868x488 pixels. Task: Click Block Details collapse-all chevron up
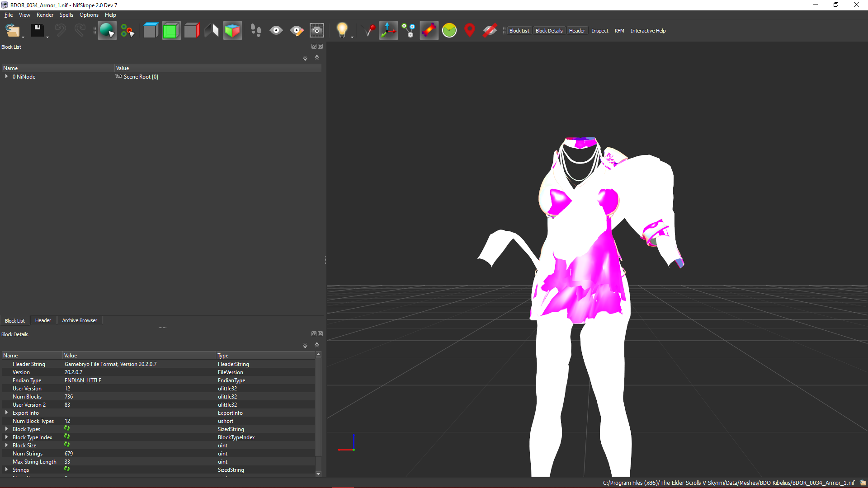[317, 345]
